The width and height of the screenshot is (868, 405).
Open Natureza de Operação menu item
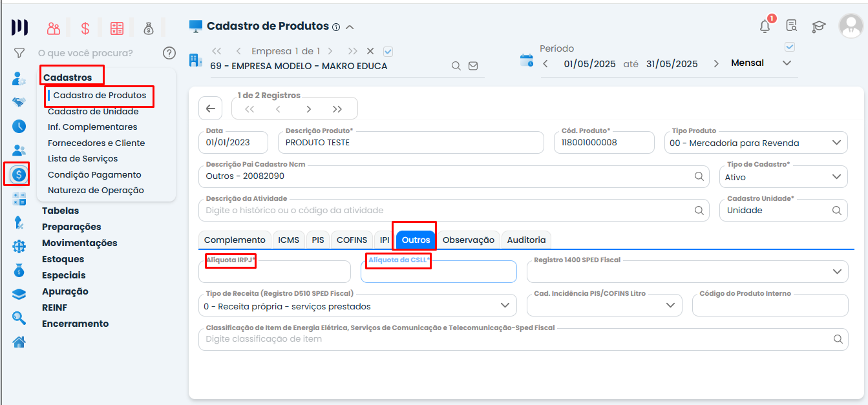click(x=96, y=191)
